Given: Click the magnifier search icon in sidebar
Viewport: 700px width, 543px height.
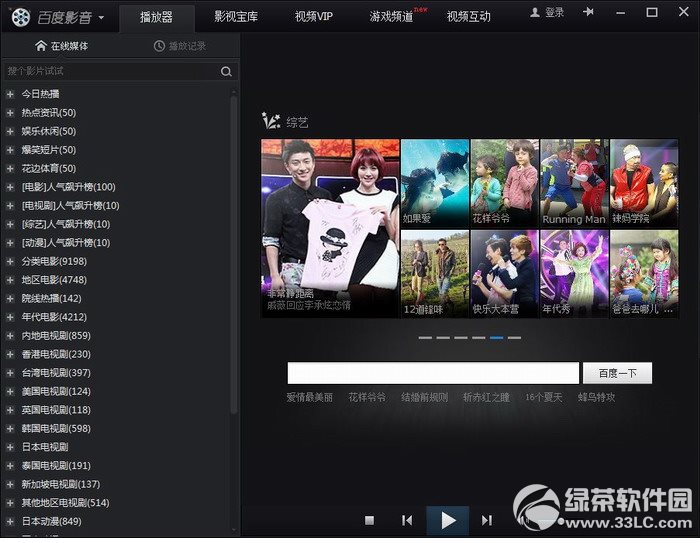Looking at the screenshot, I should [x=226, y=71].
